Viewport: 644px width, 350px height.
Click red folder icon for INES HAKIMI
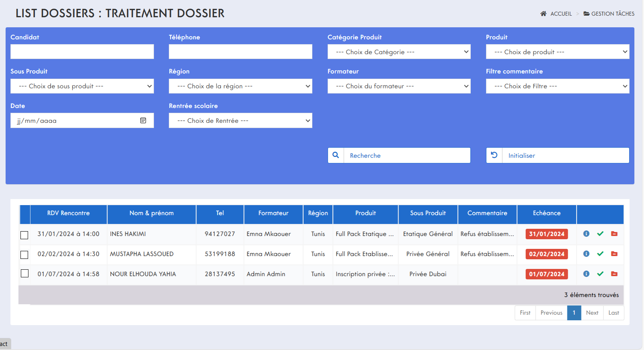click(x=614, y=234)
